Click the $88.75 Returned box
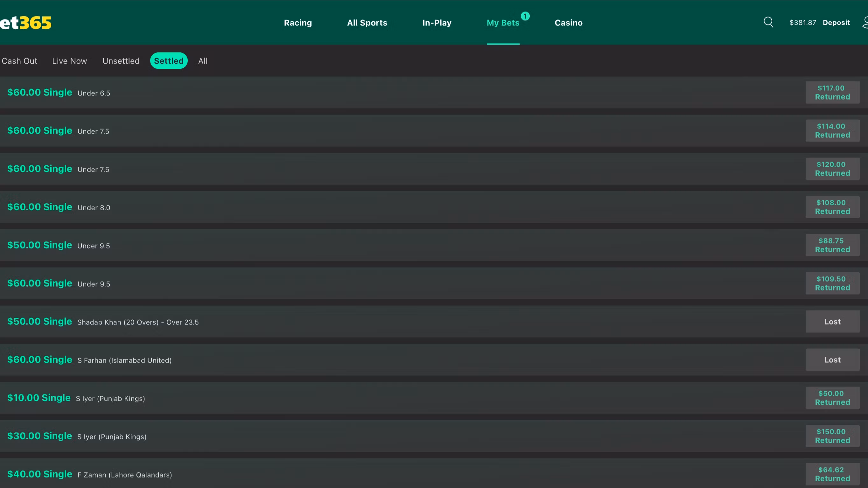 (832, 245)
